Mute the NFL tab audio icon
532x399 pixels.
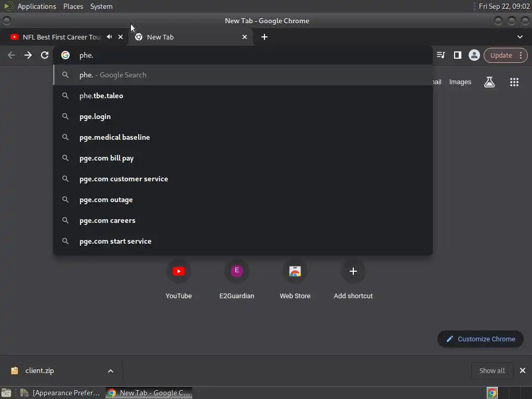(109, 37)
